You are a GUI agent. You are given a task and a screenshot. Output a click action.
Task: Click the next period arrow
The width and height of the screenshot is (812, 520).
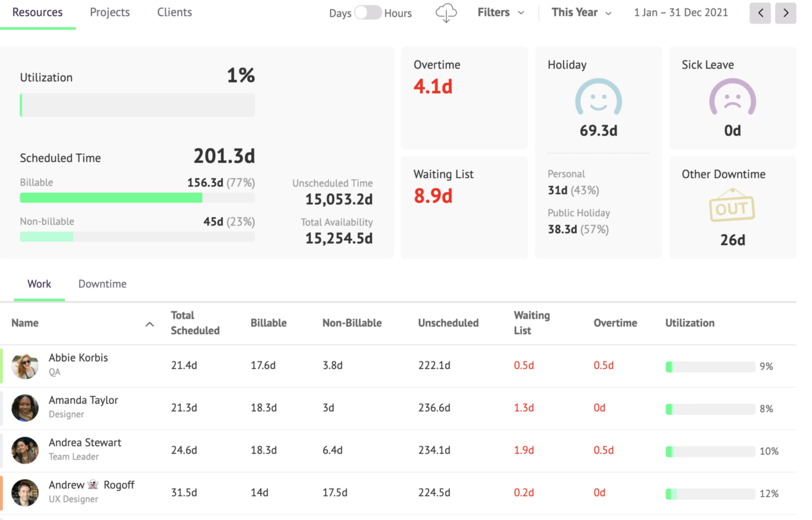point(786,13)
